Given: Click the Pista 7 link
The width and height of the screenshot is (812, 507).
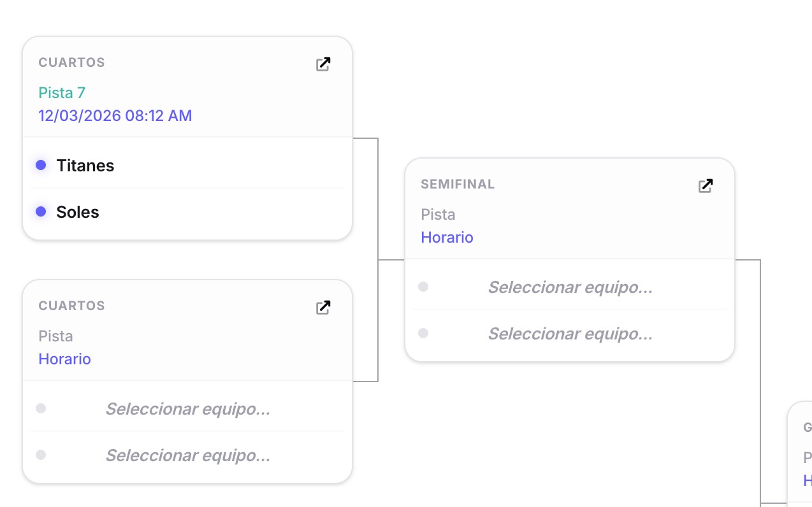Looking at the screenshot, I should (x=61, y=92).
